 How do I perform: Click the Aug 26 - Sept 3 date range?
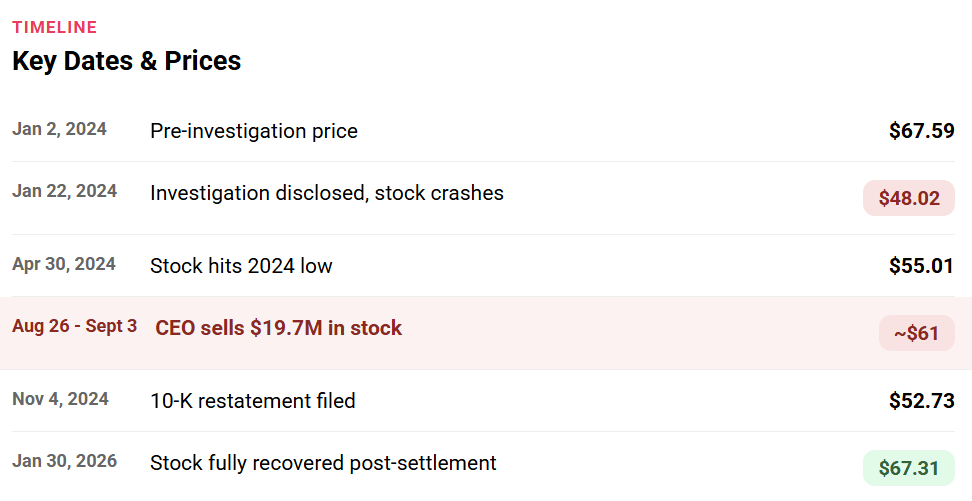click(74, 327)
